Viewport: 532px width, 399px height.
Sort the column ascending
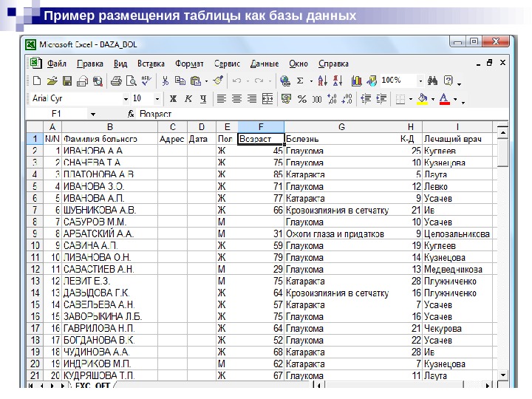[322, 81]
